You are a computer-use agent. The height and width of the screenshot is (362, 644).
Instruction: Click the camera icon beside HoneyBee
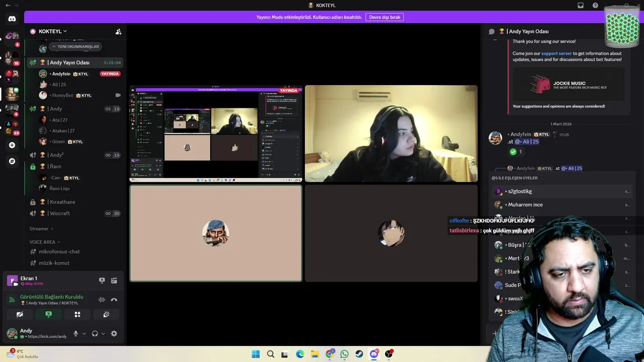(118, 95)
